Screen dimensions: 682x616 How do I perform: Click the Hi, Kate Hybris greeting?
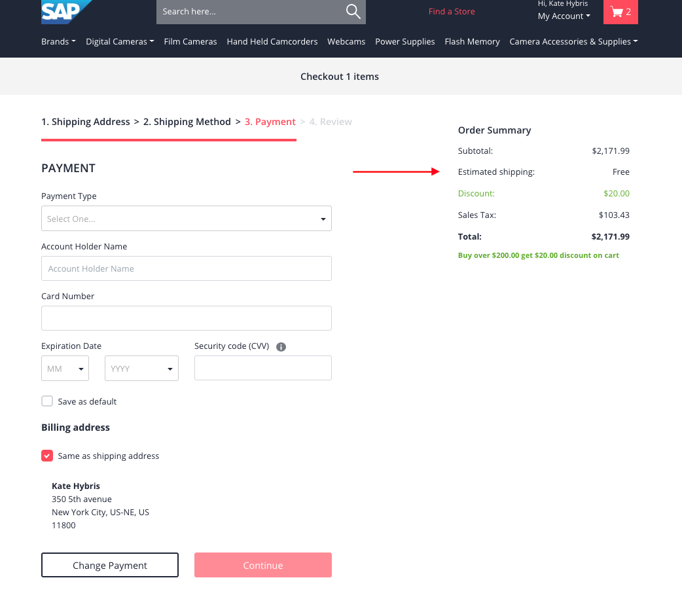[x=562, y=3]
